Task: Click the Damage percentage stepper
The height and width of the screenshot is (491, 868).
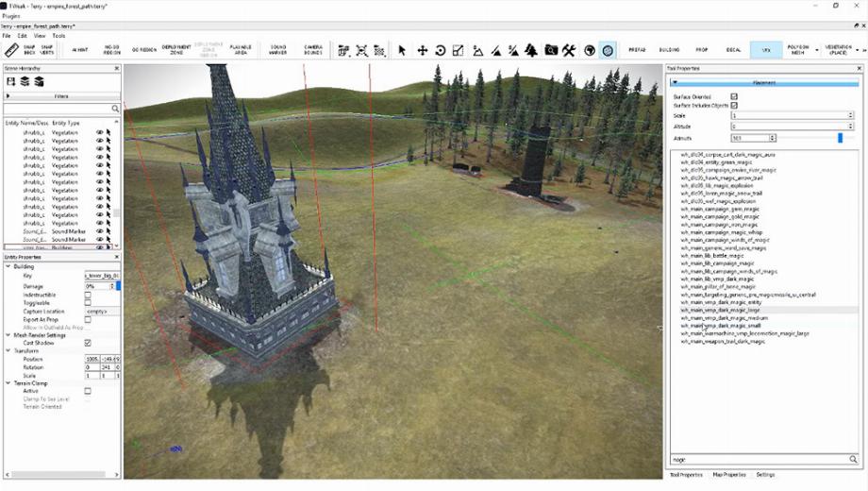Action: pos(112,286)
